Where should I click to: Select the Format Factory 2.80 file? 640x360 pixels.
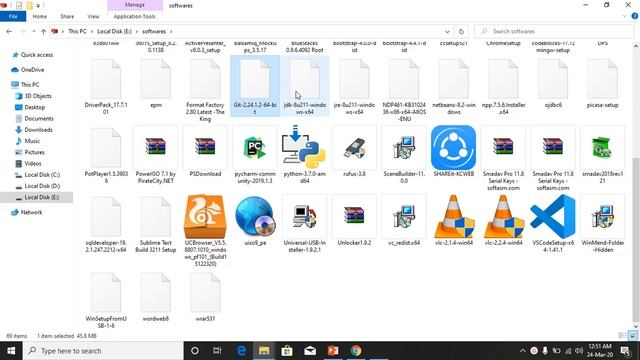click(205, 89)
